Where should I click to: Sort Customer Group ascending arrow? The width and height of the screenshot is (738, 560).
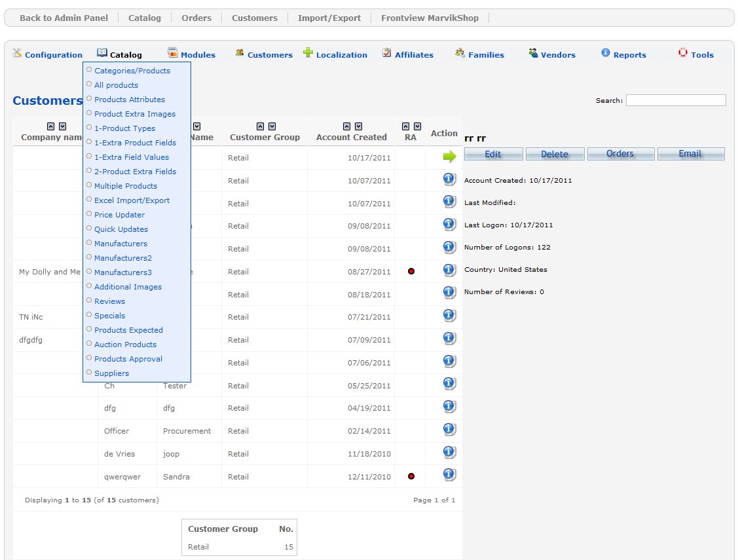[x=260, y=126]
